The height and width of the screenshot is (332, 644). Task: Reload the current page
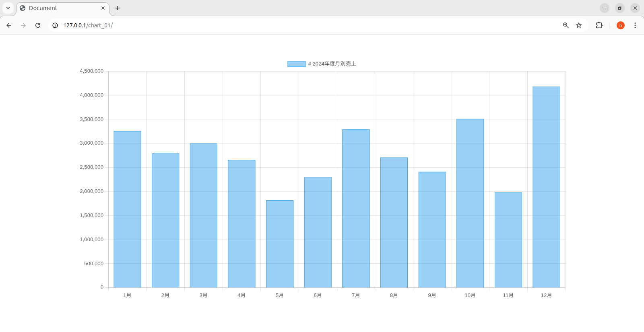pyautogui.click(x=38, y=25)
